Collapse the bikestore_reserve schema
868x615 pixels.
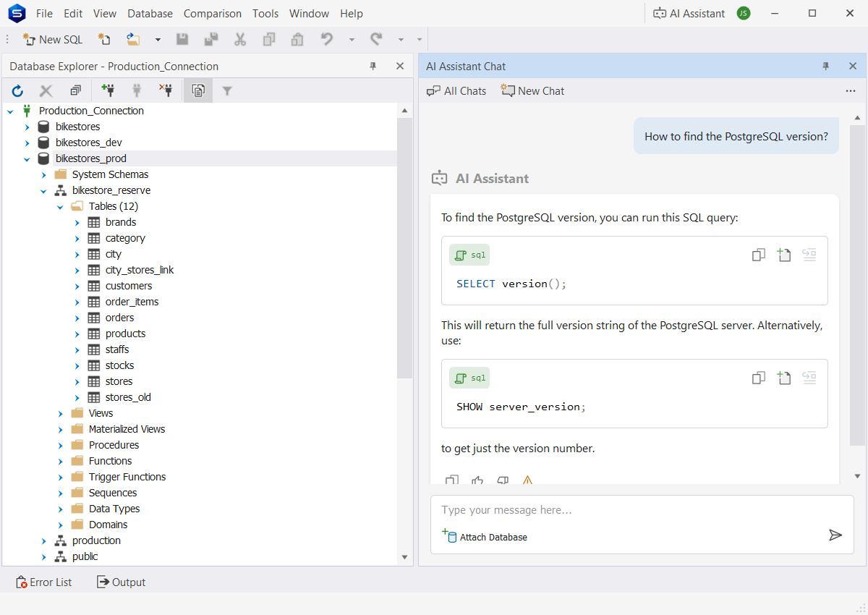pos(43,190)
